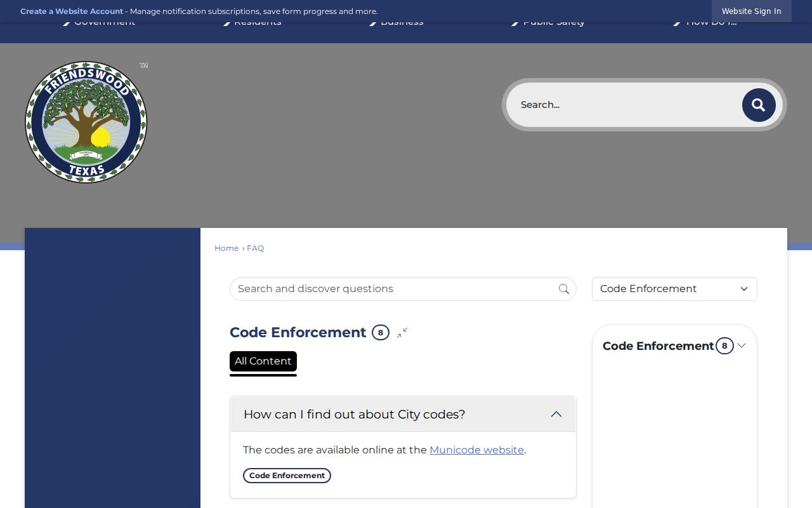
Task: Click the Code Enforcement tag under the answer
Action: [x=287, y=476]
